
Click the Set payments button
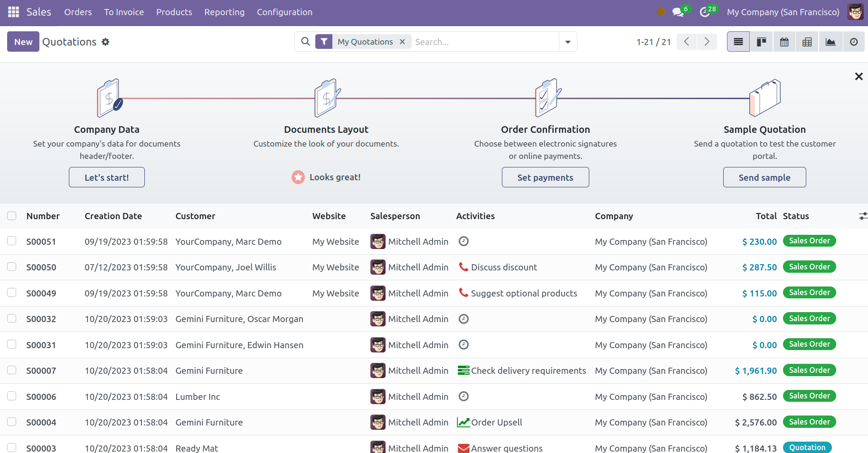click(x=545, y=177)
